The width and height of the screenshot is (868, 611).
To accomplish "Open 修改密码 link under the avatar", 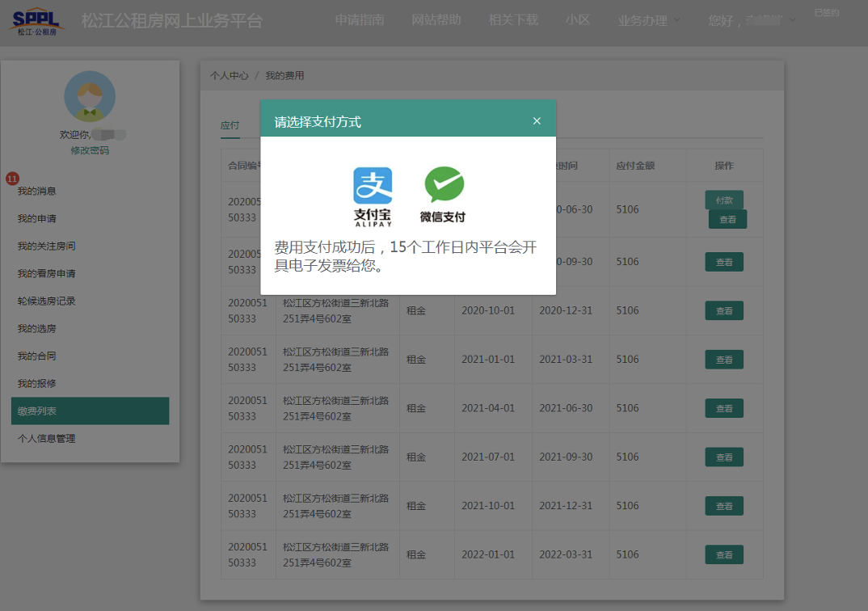I will pyautogui.click(x=90, y=150).
